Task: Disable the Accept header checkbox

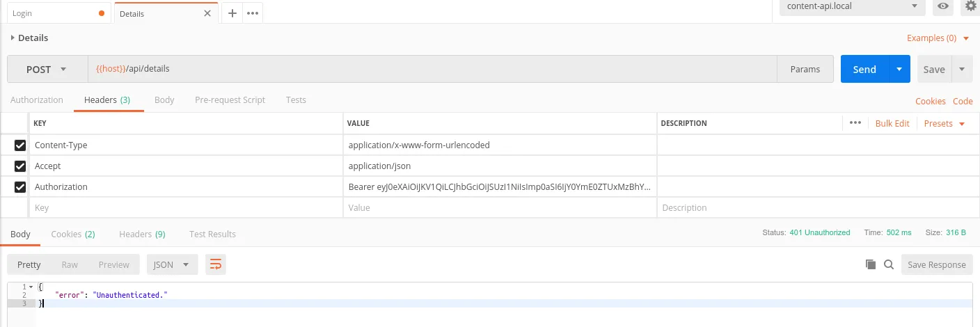Action: pyautogui.click(x=20, y=166)
